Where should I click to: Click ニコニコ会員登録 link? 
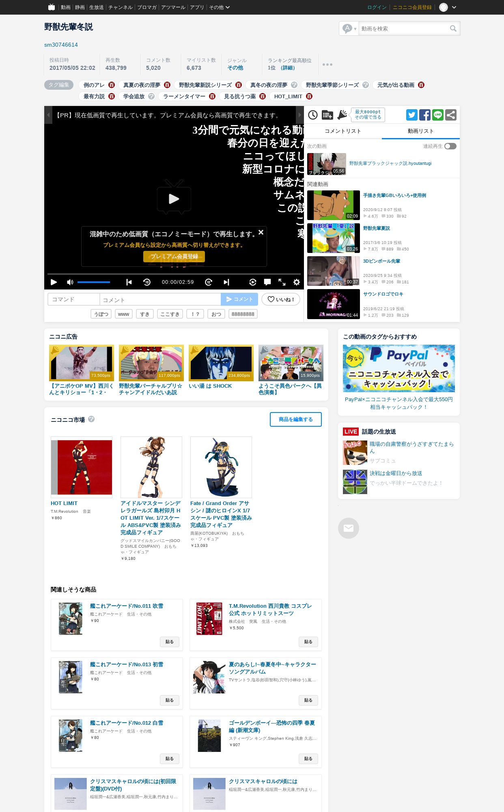pos(412,7)
